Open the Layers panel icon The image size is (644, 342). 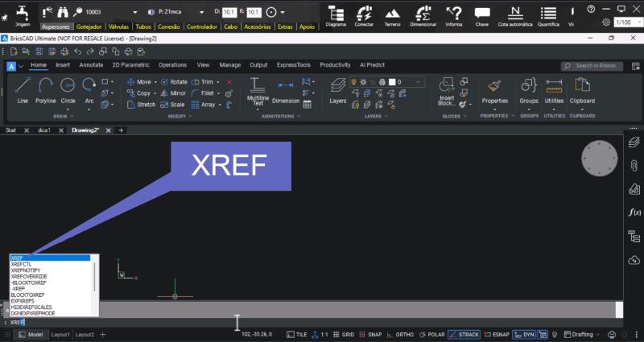coord(338,90)
